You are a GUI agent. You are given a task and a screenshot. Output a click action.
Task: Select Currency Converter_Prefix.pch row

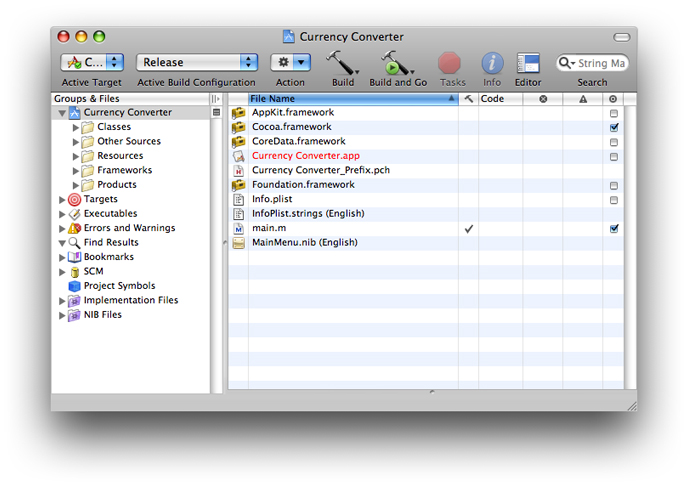coord(426,171)
